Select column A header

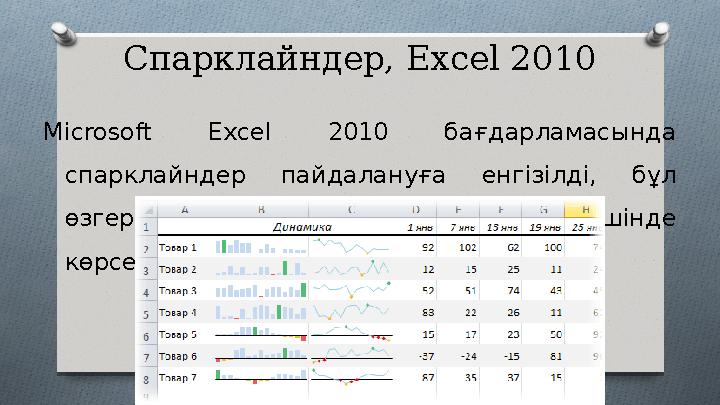185,210
